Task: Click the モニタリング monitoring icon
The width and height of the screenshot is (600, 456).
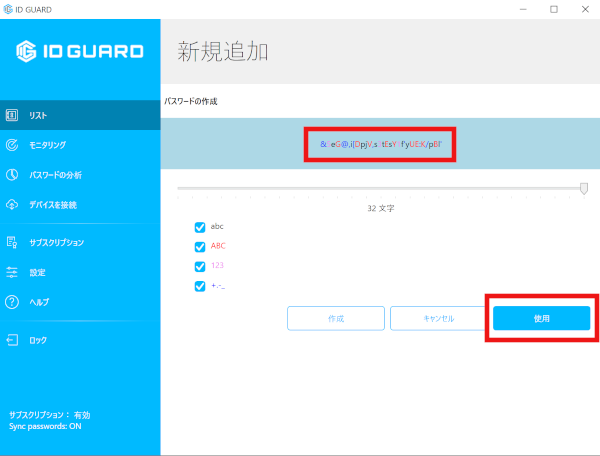Action: tap(12, 145)
